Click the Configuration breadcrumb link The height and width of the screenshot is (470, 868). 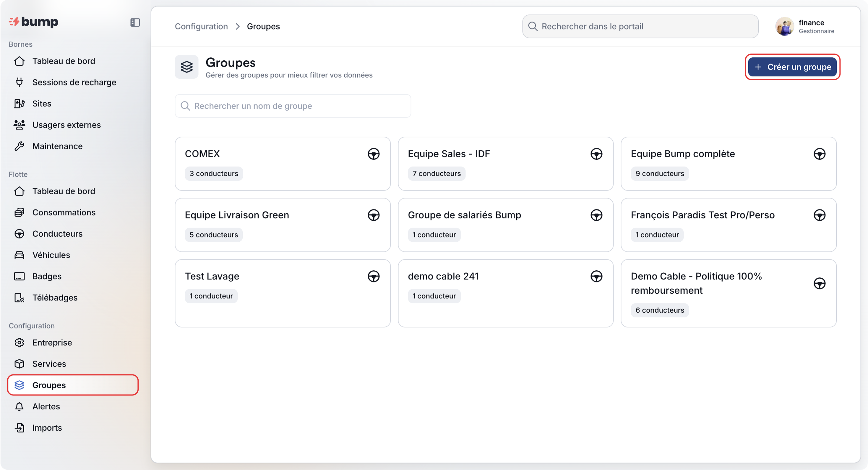coord(201,26)
